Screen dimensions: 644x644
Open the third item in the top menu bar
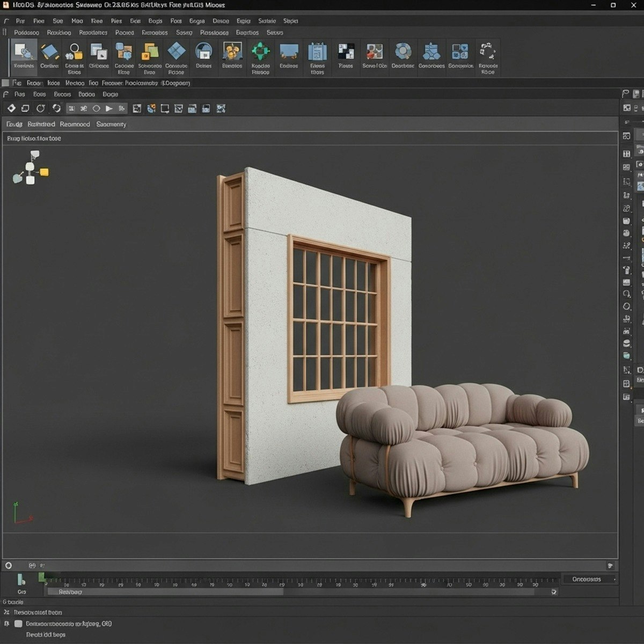pos(58,21)
